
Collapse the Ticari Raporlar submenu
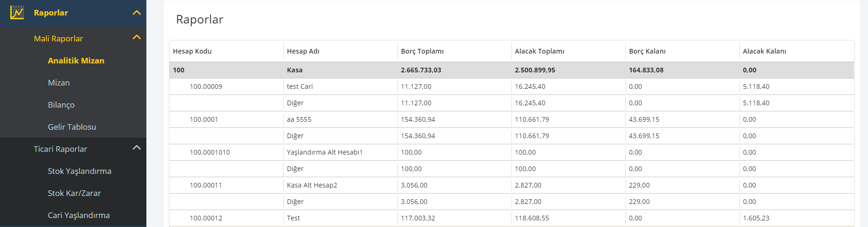(x=137, y=148)
